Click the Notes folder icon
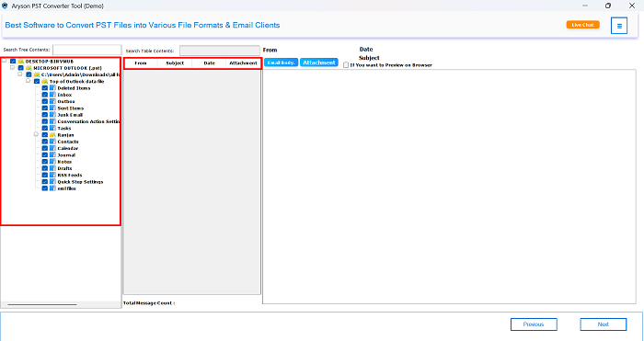Viewport: 644px width, 341px height. (52, 162)
